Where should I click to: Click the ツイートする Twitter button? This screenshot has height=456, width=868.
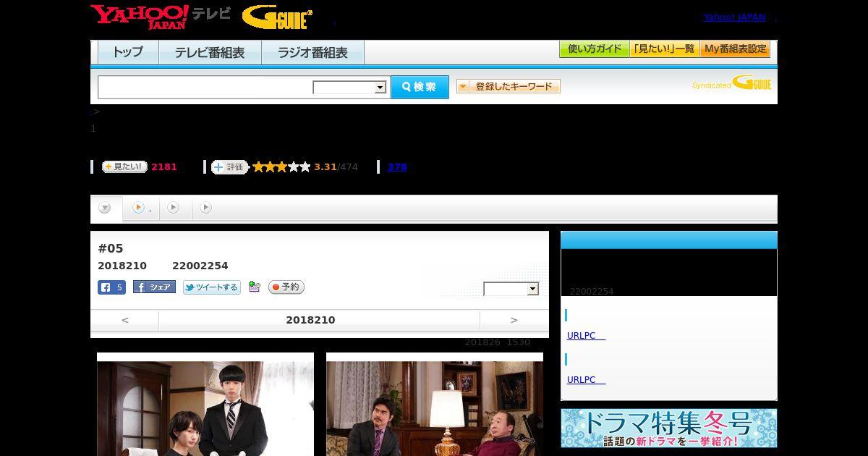(x=211, y=287)
